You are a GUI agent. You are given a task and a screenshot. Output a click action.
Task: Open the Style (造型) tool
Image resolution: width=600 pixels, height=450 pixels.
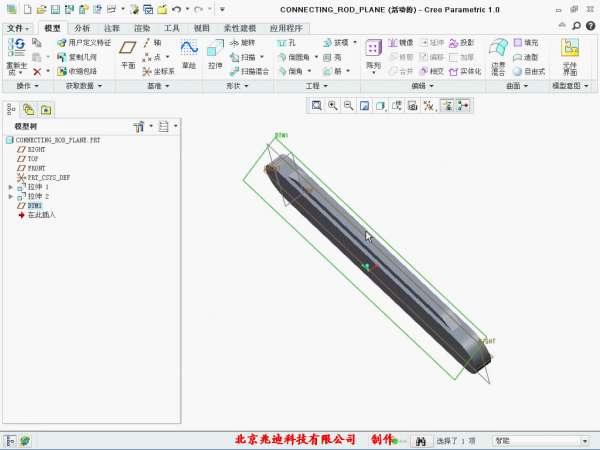click(526, 57)
